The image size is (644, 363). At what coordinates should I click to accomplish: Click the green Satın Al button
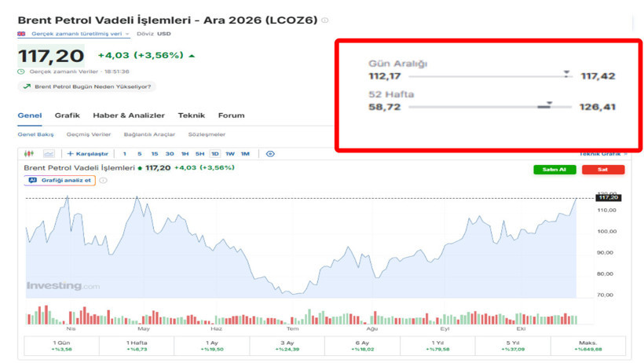click(554, 170)
